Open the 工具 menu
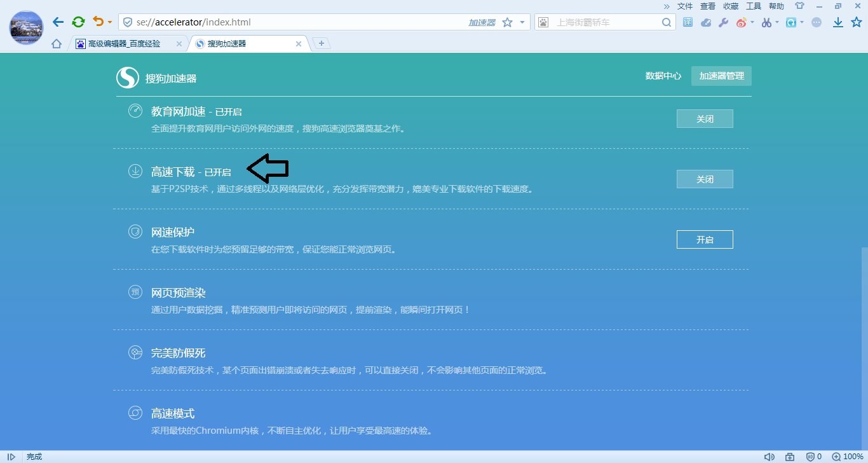 coord(753,6)
